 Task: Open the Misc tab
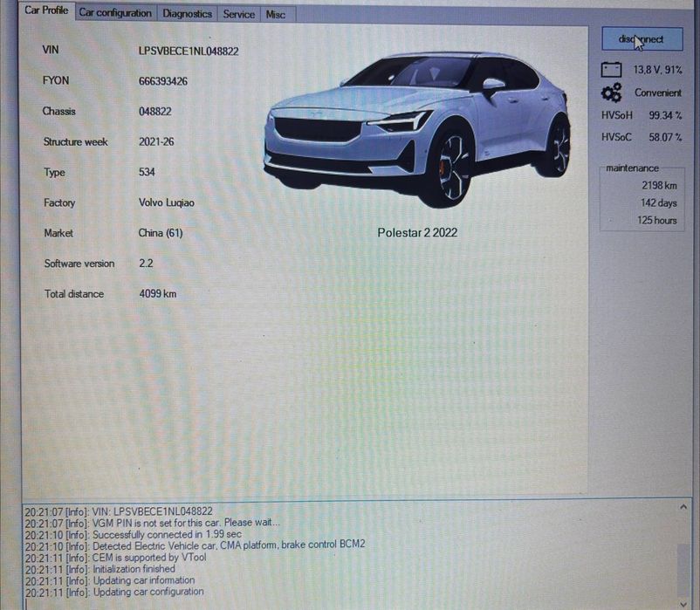276,15
